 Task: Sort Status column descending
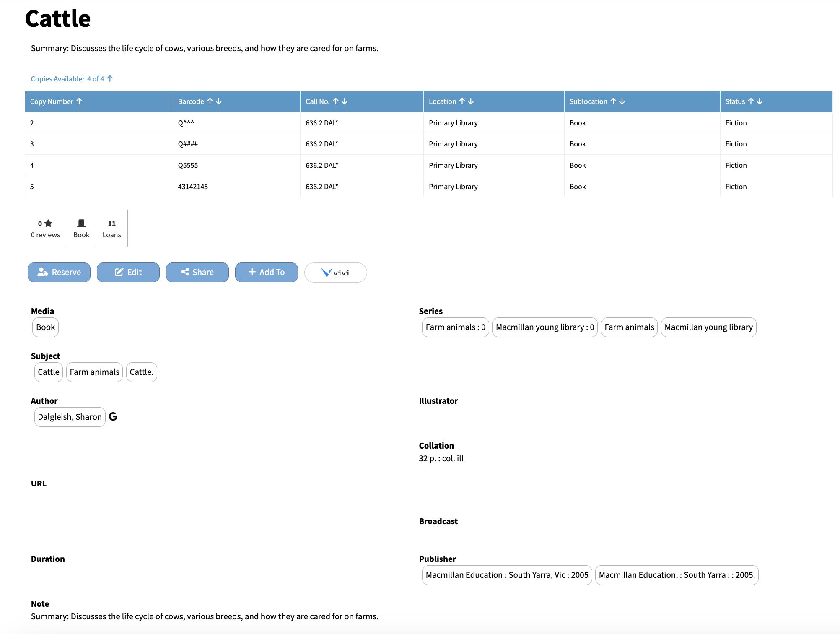coord(760,101)
